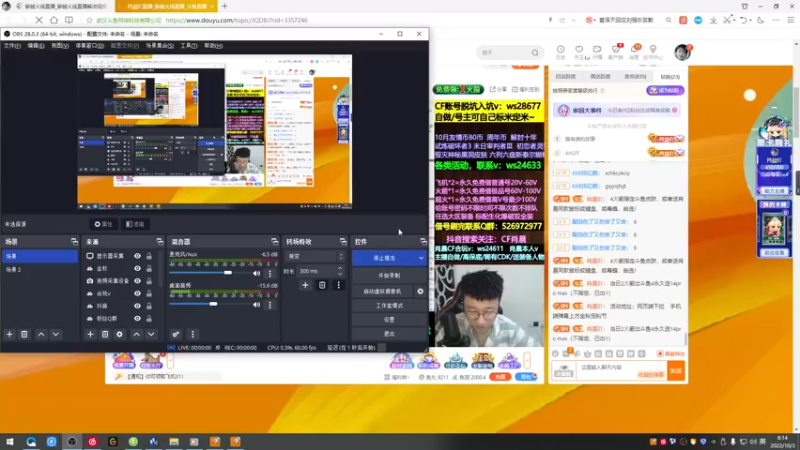This screenshot has height=450, width=800.
Task: Open Douyu watch history icon
Action: [561, 52]
